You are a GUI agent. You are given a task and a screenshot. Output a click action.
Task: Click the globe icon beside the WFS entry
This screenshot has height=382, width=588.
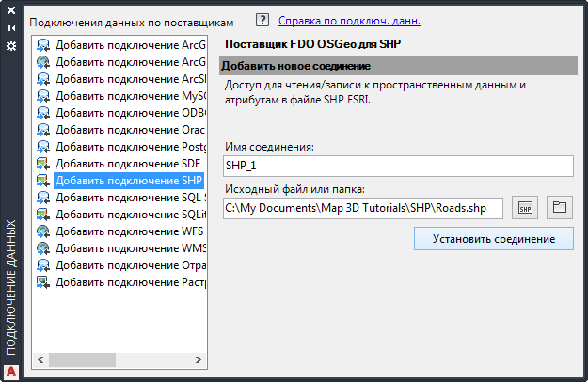coord(43,231)
